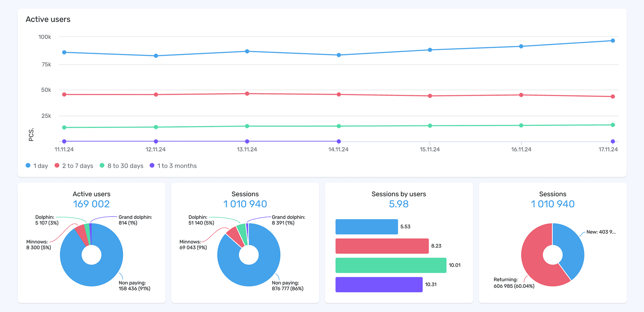This screenshot has width=644, height=312.
Task: Click the blue data point on 15.11.24
Action: [430, 49]
